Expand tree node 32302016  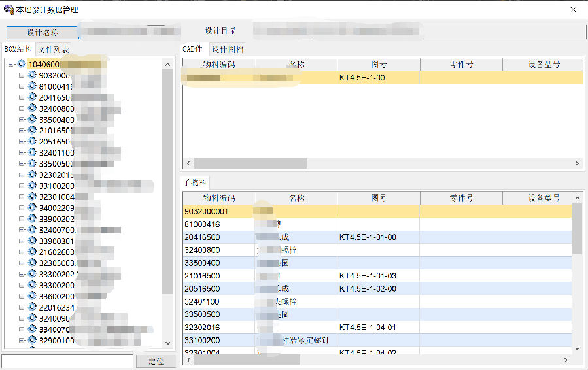[x=22, y=175]
